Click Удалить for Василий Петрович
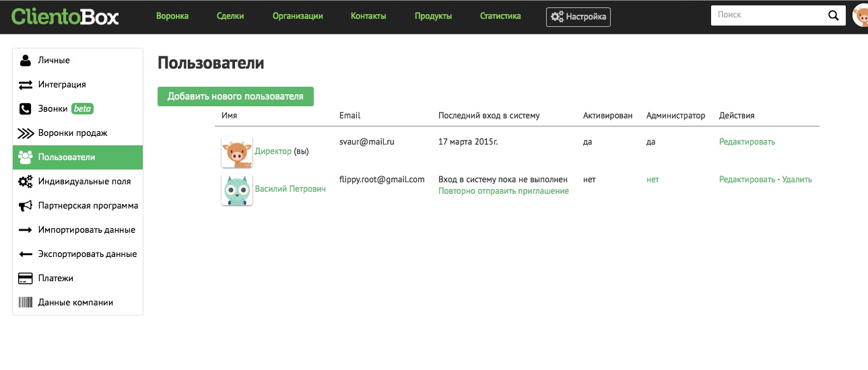Viewport: 868px width, 370px height. point(797,180)
